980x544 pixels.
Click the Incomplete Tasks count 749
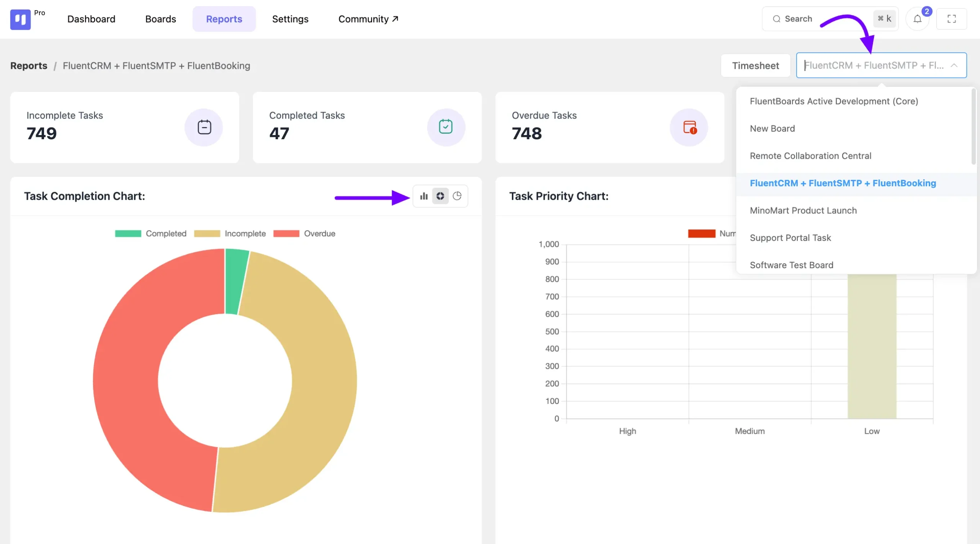[41, 134]
